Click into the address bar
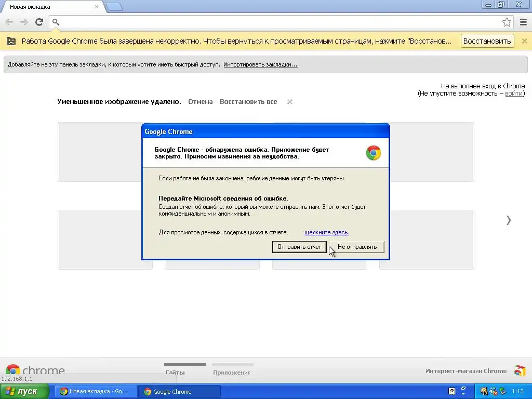The height and width of the screenshot is (399, 532). 280,22
